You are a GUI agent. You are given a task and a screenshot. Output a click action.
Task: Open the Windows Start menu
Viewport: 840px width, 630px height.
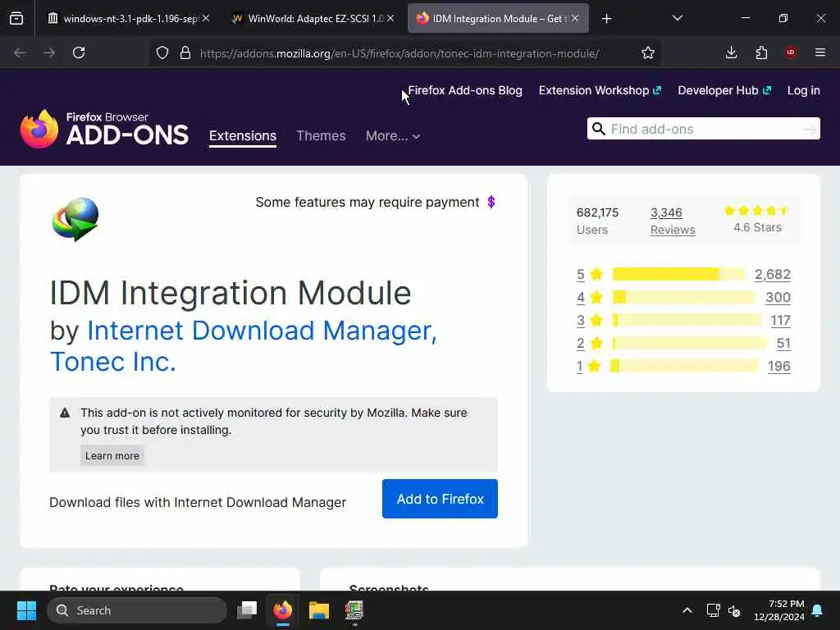point(26,610)
